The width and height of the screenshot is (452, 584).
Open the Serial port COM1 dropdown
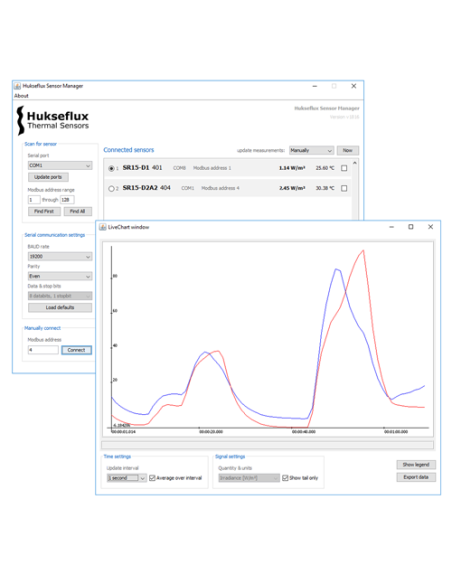[x=60, y=165]
